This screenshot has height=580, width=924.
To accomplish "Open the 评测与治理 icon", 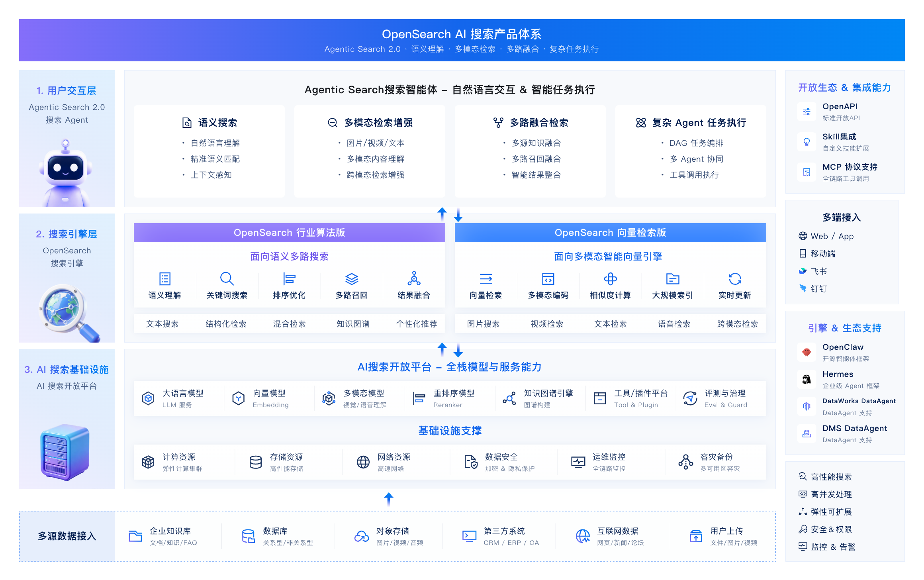I will [690, 398].
